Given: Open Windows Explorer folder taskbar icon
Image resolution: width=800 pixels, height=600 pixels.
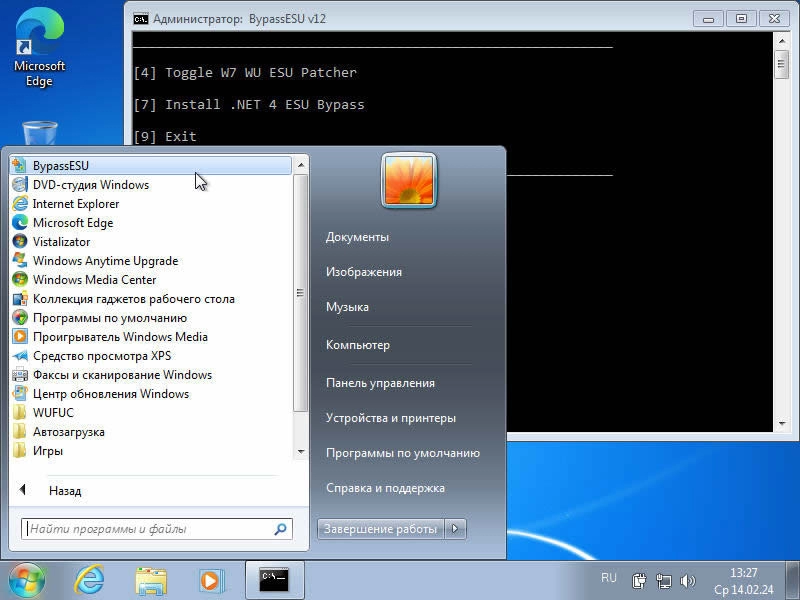Looking at the screenshot, I should (x=151, y=579).
